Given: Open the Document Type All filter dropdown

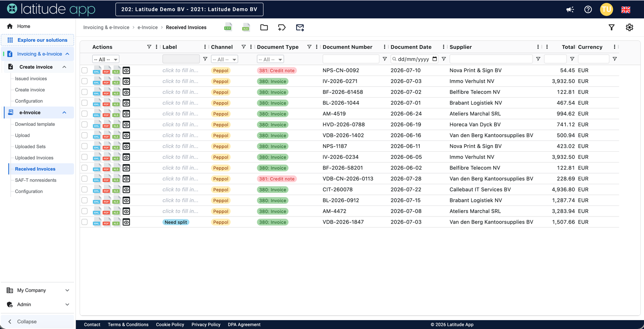Looking at the screenshot, I should tap(270, 59).
